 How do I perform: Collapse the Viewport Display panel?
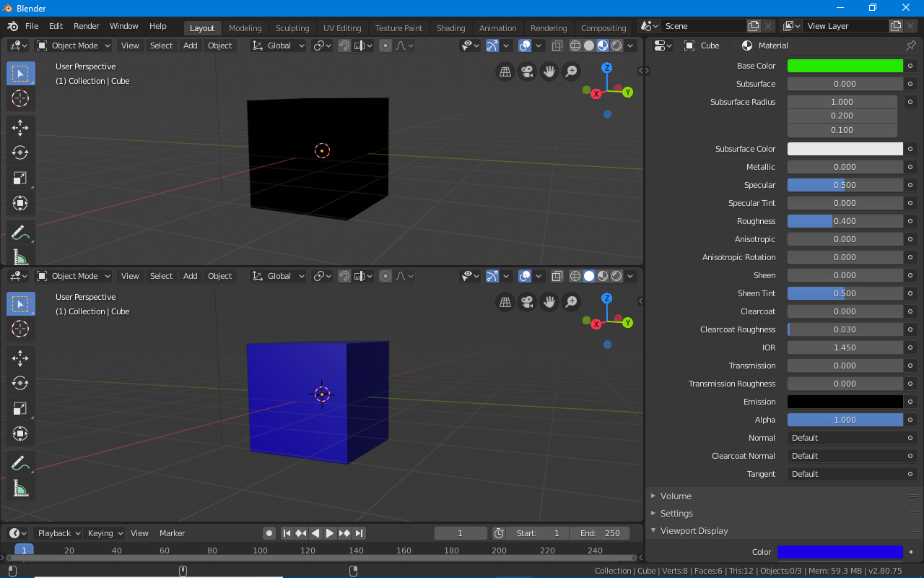(x=694, y=530)
